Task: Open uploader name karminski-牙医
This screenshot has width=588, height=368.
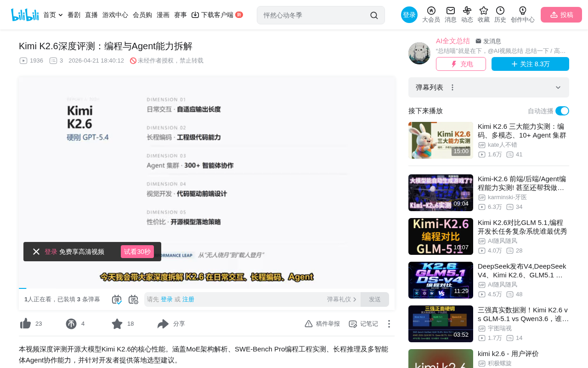Action: (507, 197)
